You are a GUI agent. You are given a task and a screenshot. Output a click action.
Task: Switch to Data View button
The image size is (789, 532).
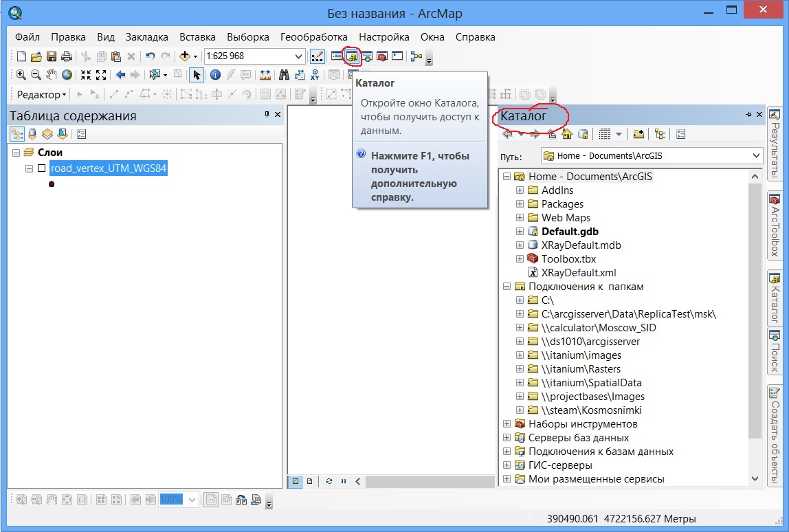[x=296, y=481]
